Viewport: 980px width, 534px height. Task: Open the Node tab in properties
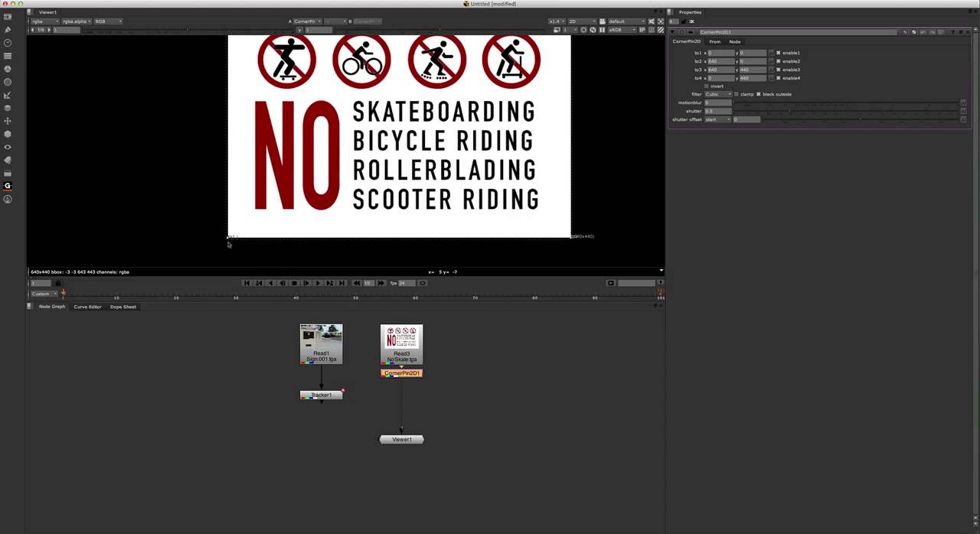(x=735, y=41)
